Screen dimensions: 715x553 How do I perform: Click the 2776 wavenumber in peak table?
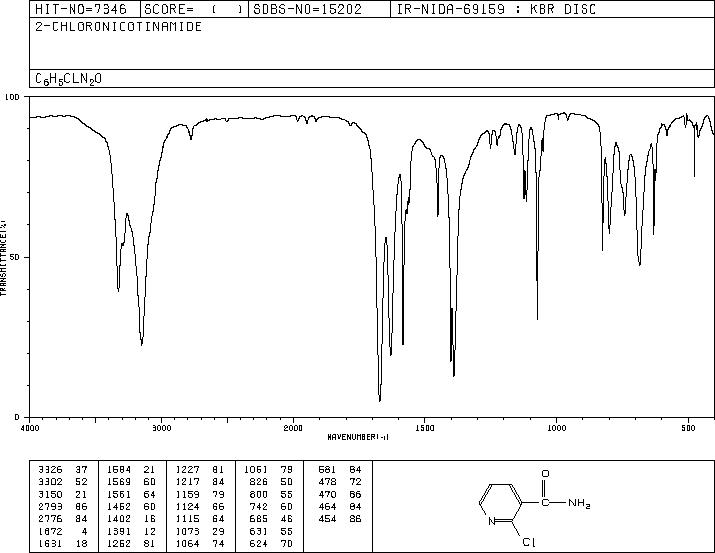50,519
